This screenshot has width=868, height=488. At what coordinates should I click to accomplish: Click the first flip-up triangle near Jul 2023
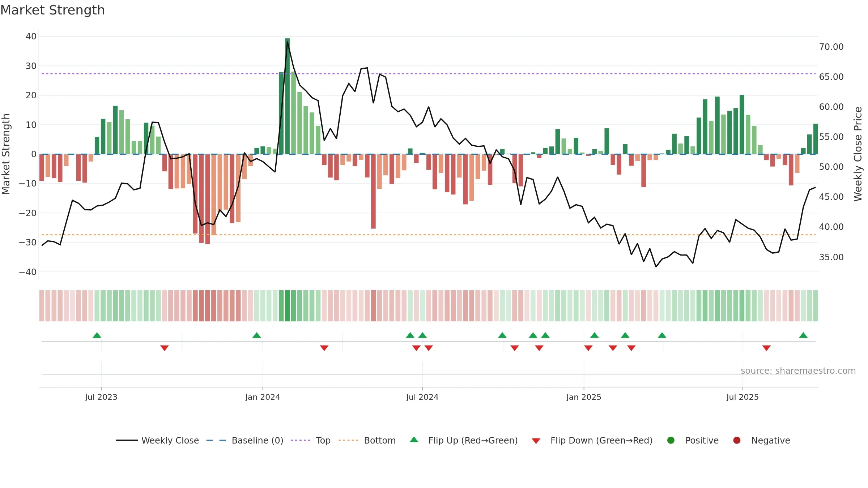pyautogui.click(x=97, y=335)
